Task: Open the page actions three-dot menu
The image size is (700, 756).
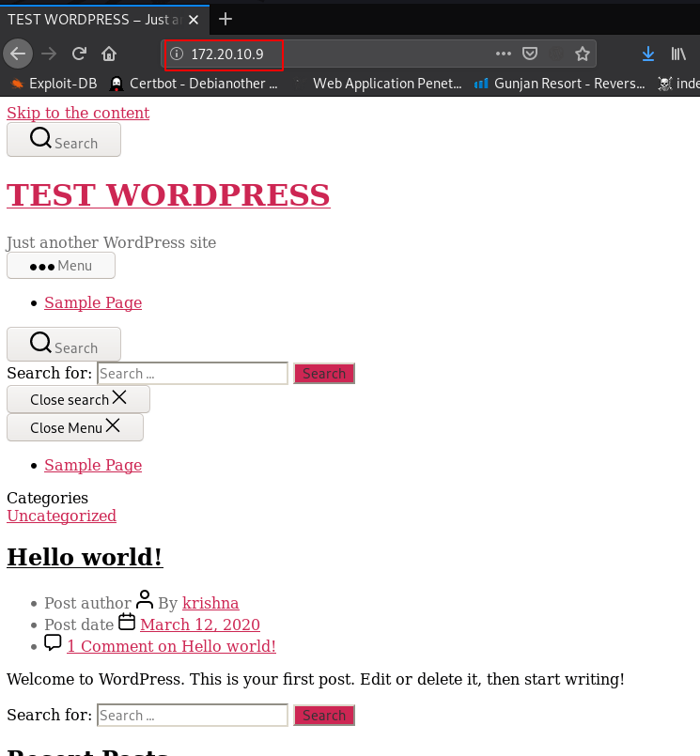Action: (x=504, y=54)
